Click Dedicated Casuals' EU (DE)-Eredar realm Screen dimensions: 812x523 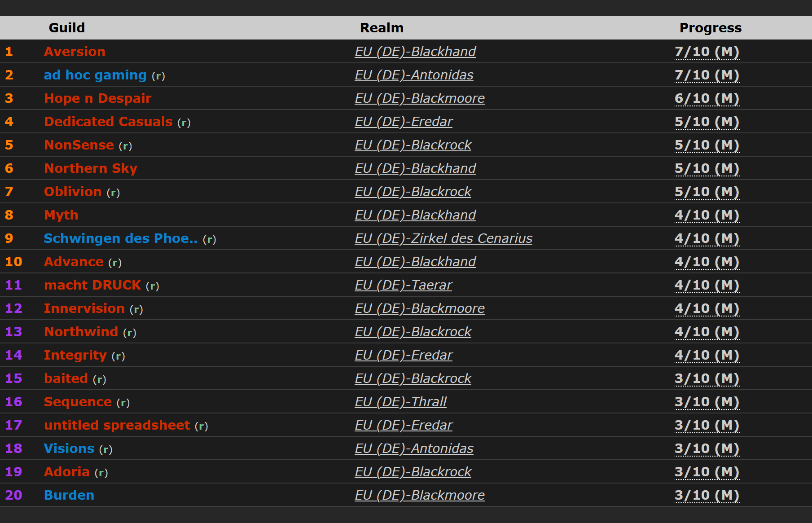coord(404,122)
